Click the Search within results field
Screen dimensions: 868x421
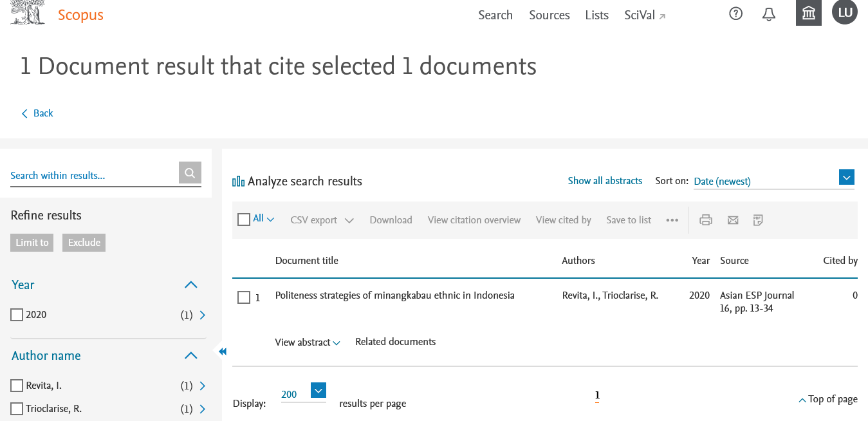[93, 175]
